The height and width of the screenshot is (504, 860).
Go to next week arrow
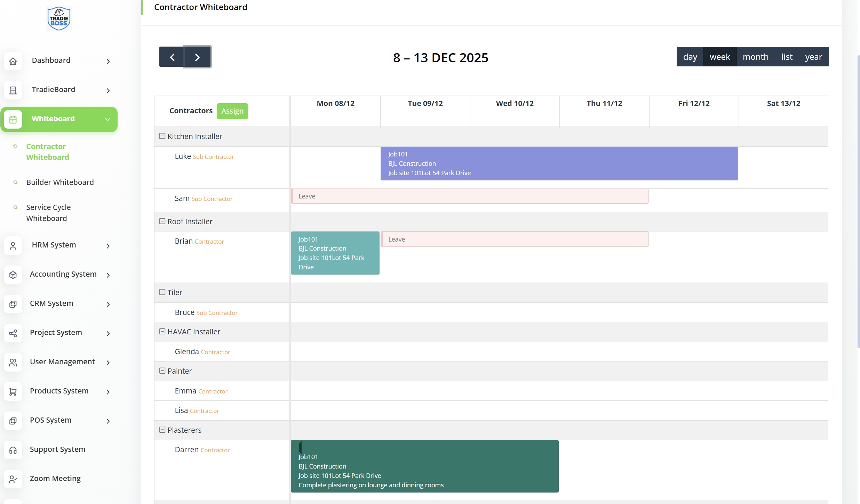[197, 57]
